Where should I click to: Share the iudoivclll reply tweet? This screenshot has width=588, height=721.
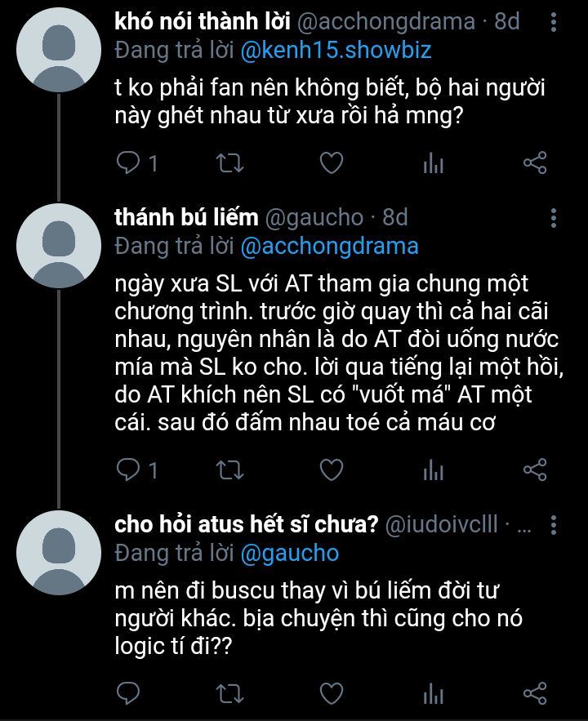tap(534, 694)
